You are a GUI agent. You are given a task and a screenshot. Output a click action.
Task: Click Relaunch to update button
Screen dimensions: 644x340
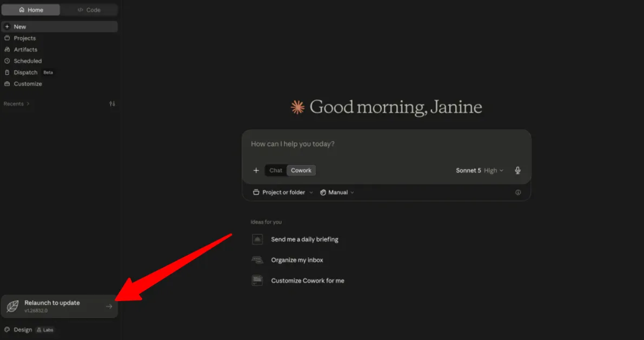[x=59, y=306]
